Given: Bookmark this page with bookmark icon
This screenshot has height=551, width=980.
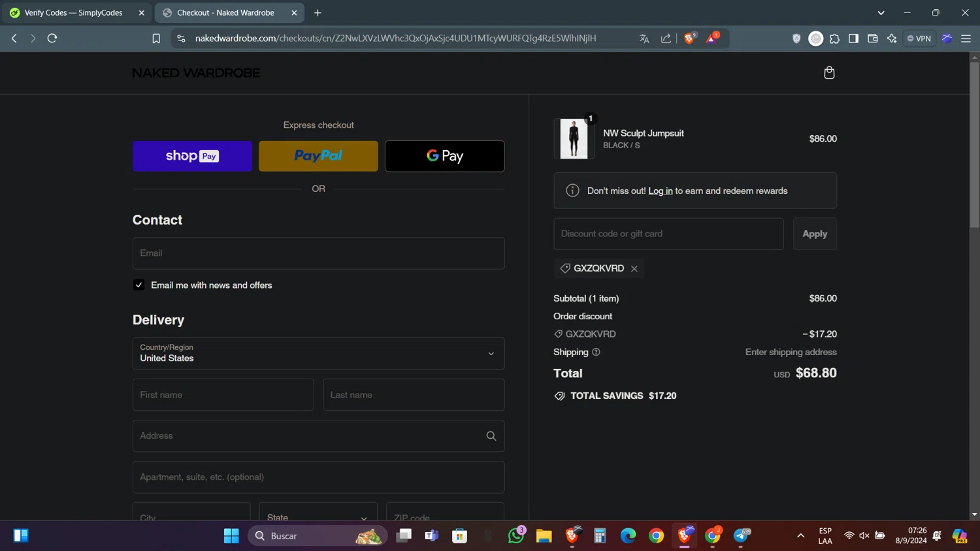Looking at the screenshot, I should pyautogui.click(x=156, y=39).
